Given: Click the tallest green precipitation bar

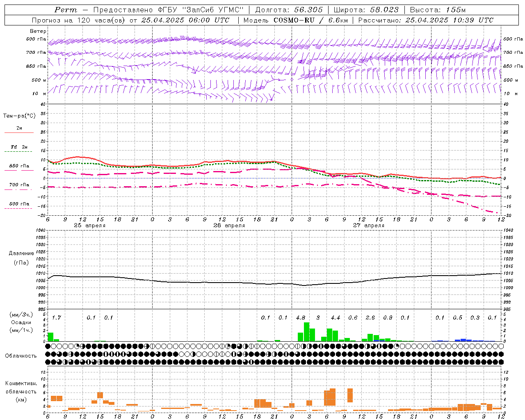Looking at the screenshot, I should (306, 332).
